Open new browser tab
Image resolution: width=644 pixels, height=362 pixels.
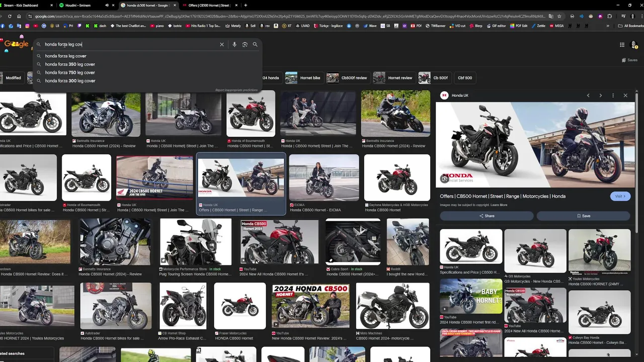[246, 5]
